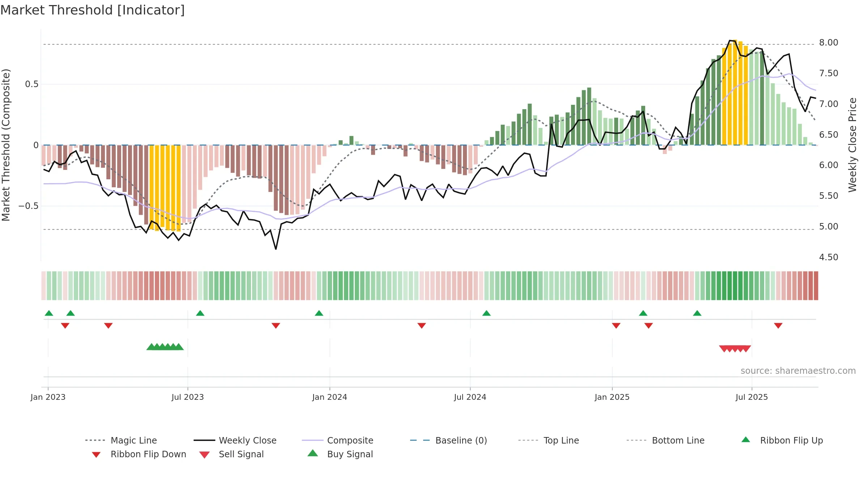Click the red flip-down triangle just after Jan 2025
This screenshot has width=868, height=488.
(x=616, y=326)
